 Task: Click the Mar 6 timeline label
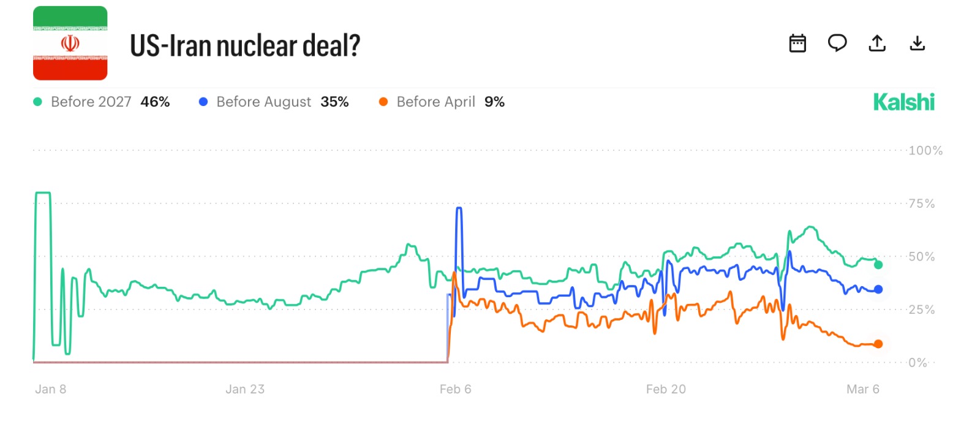pos(862,389)
